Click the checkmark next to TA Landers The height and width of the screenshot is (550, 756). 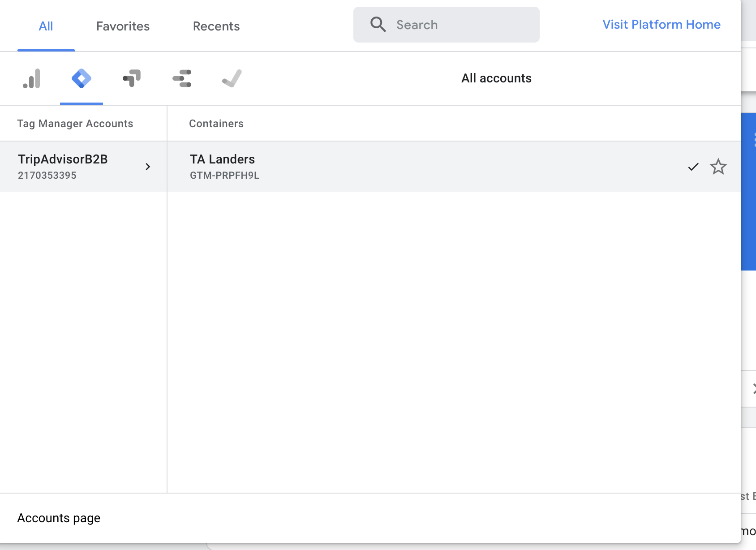tap(693, 167)
